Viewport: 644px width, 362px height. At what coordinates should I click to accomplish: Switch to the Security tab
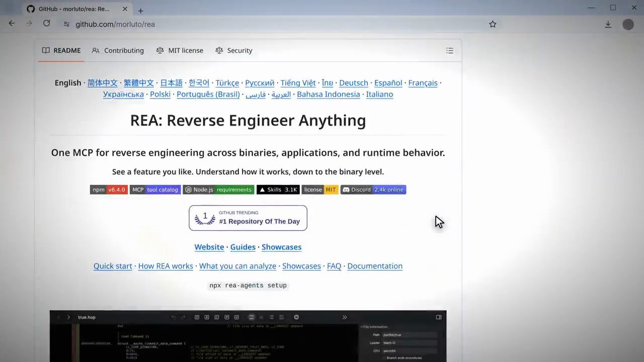tap(234, 50)
